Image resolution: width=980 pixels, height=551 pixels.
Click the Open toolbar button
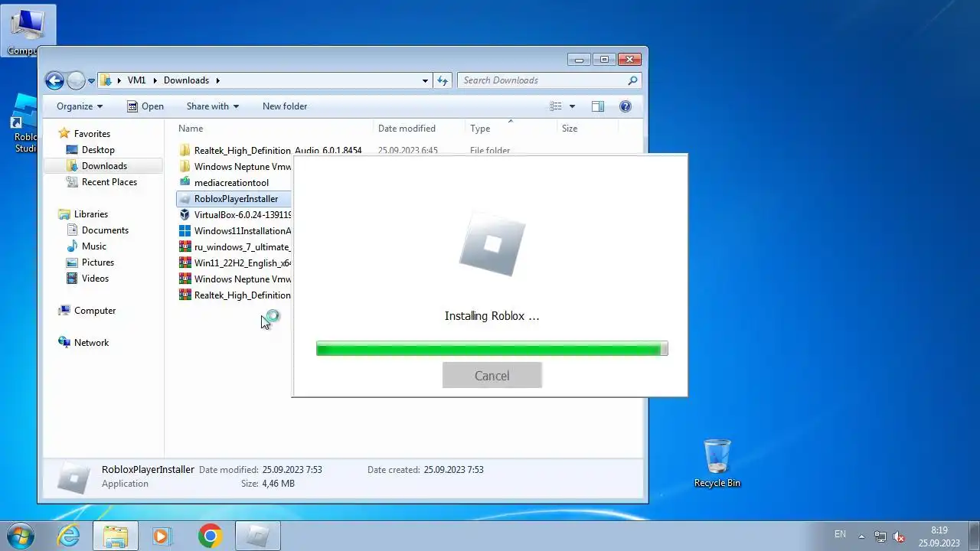click(145, 106)
